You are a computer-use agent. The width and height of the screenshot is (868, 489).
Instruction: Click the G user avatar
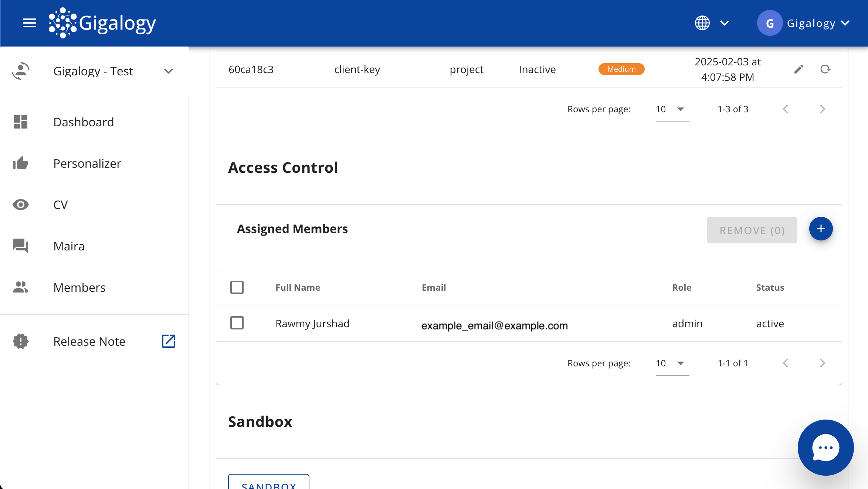point(770,23)
